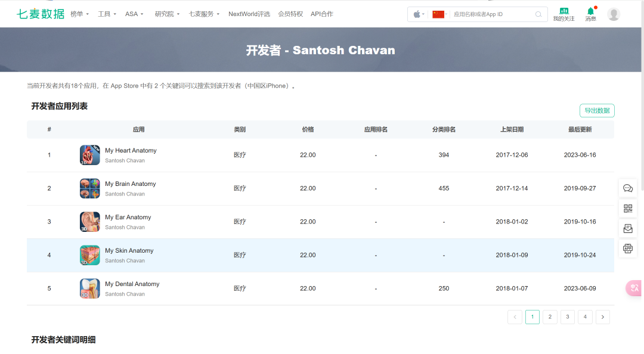Open the APP download sidebar icon
644x354 pixels.
point(628,249)
